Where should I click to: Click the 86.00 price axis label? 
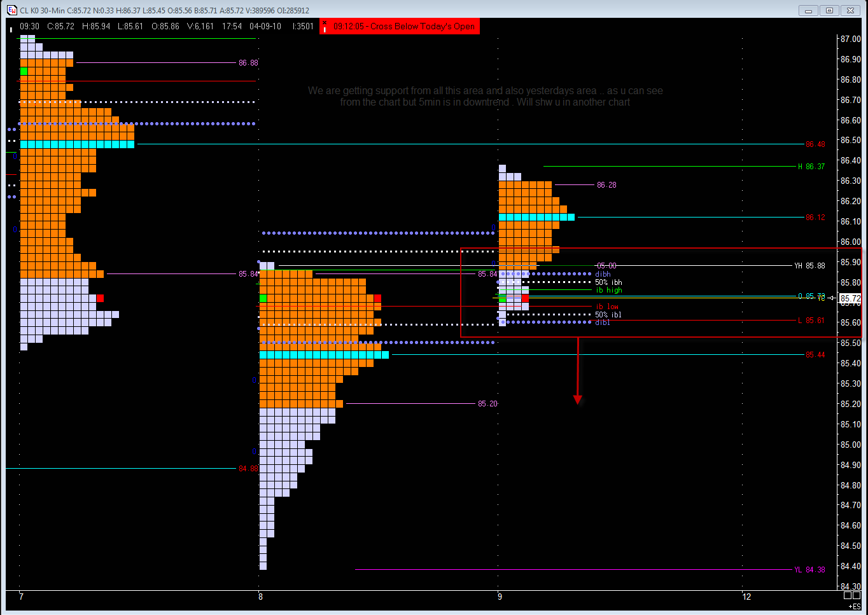pyautogui.click(x=851, y=242)
